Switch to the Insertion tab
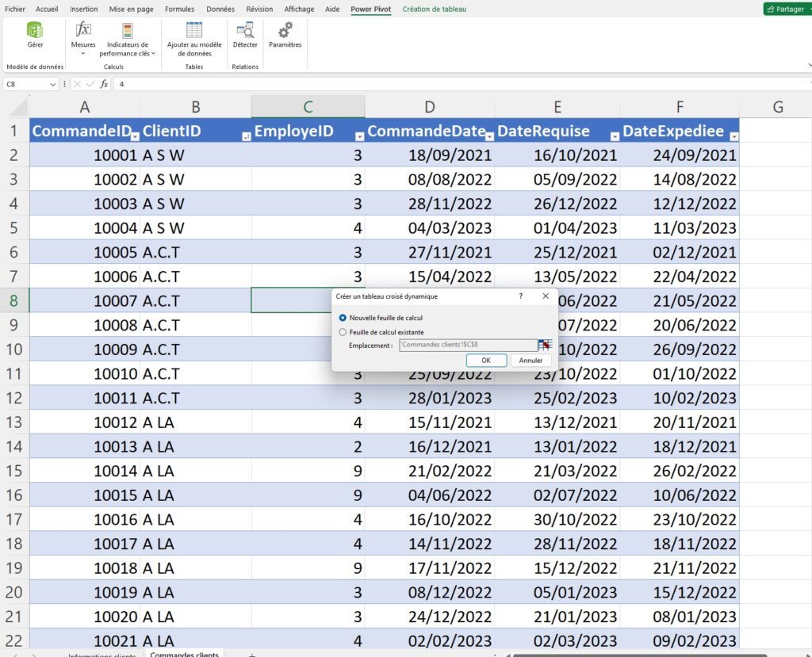The height and width of the screenshot is (657, 812). 84,9
